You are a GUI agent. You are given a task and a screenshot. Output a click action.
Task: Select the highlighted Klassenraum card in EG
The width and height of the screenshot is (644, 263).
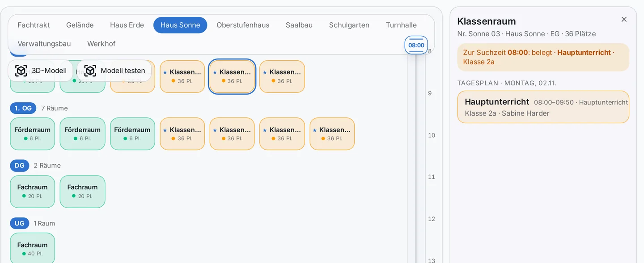point(232,76)
